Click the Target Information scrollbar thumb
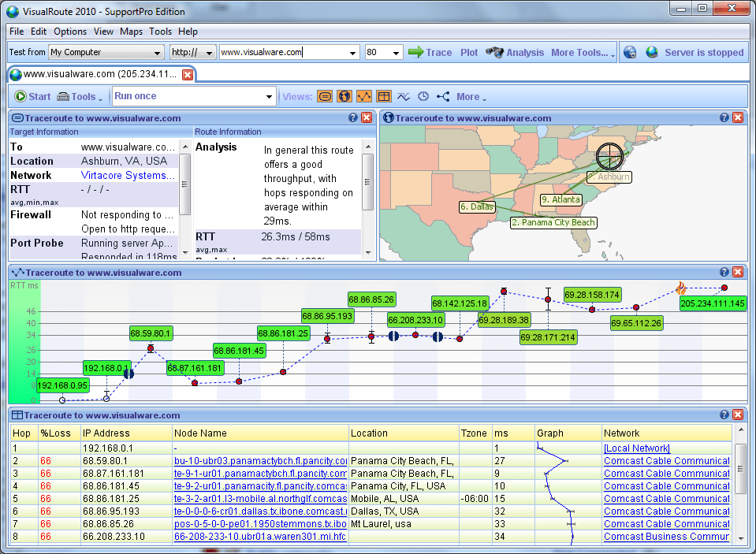Screen dimensions: 756x554 click(185, 184)
